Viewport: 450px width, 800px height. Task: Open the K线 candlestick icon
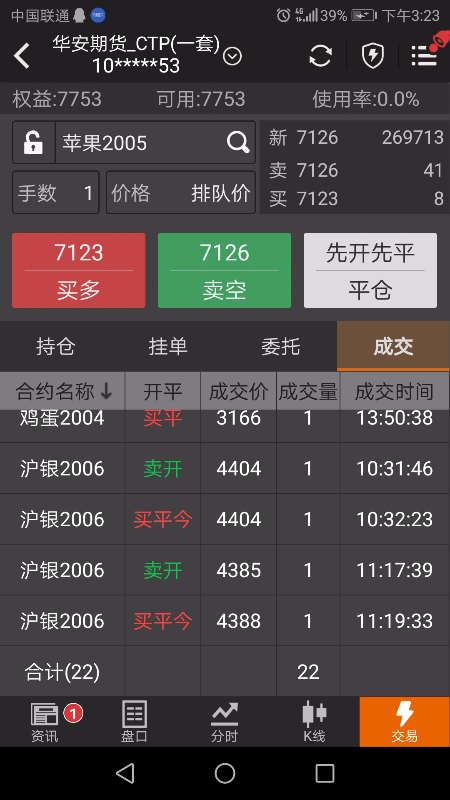point(314,721)
